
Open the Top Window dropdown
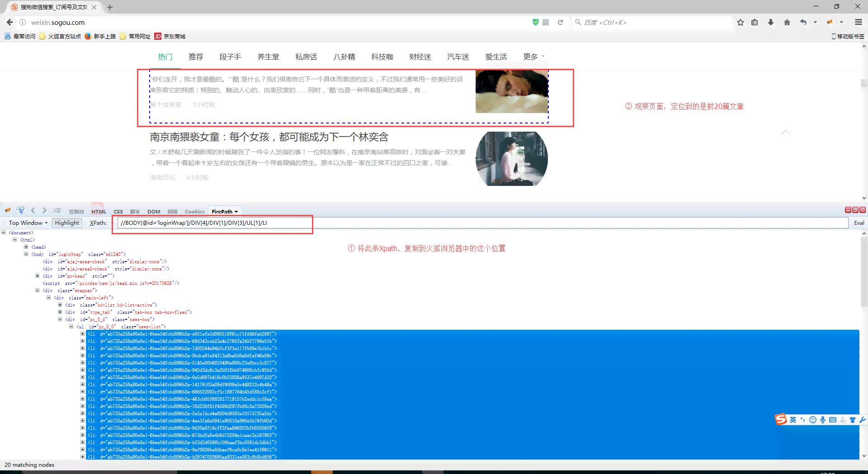(28, 223)
